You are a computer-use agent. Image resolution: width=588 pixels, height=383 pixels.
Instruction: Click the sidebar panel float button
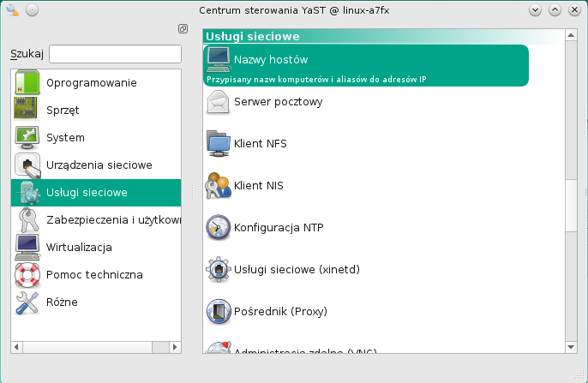tap(183, 29)
